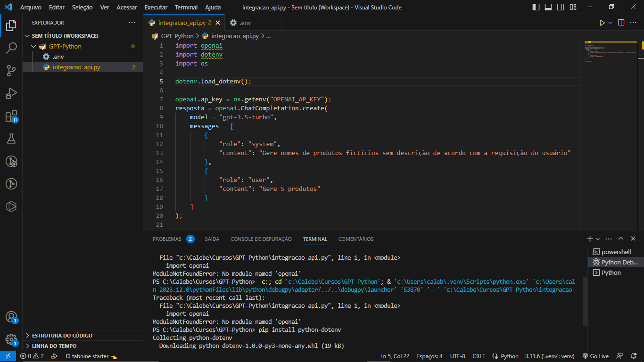Screen dimensions: 644x362
Task: Click the remote window indicator in status bar
Action: coord(8,356)
